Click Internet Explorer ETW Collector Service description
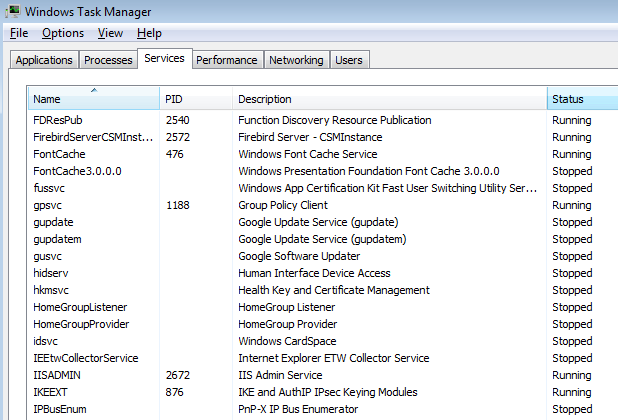 pyautogui.click(x=334, y=358)
